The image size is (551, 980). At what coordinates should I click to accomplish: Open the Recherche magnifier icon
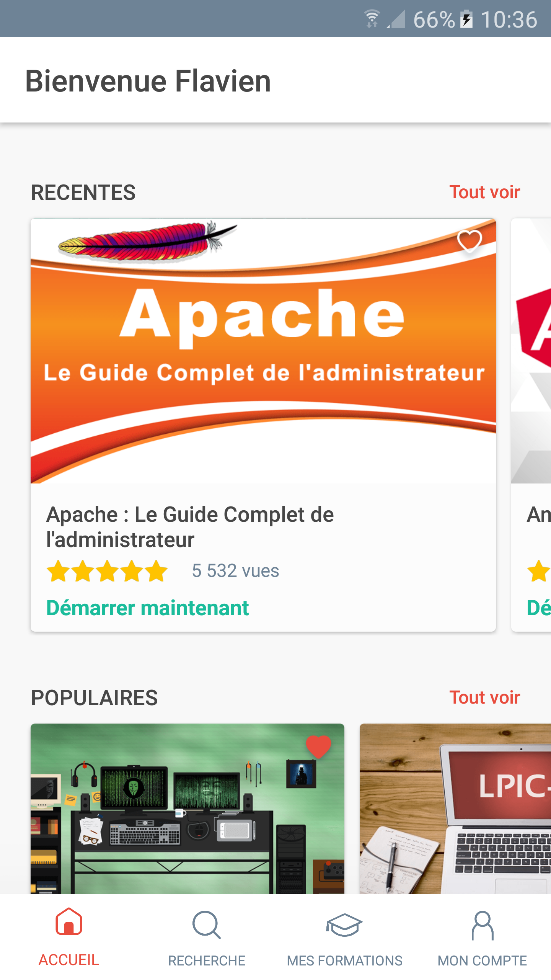point(207,924)
